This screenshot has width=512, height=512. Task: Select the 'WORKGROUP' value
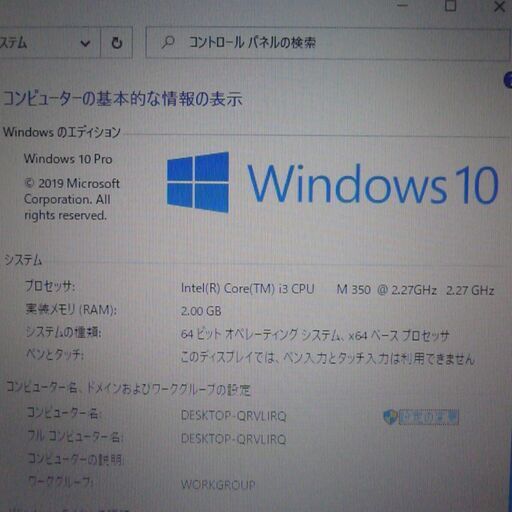218,484
